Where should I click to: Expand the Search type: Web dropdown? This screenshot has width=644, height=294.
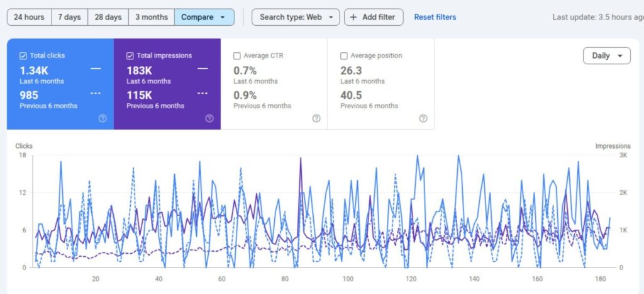[x=296, y=17]
